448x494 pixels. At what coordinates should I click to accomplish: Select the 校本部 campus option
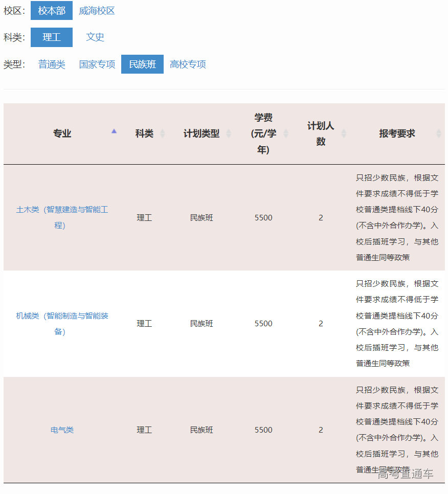pos(52,11)
